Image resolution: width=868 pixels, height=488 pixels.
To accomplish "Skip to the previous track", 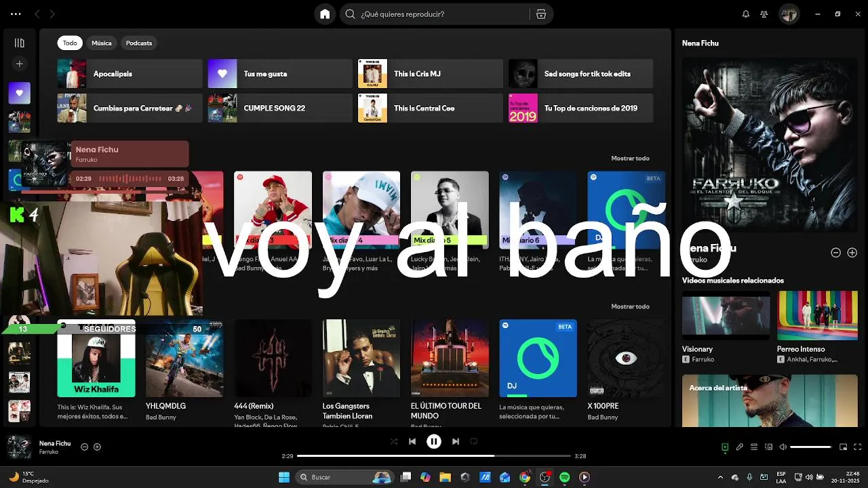I will tap(412, 441).
